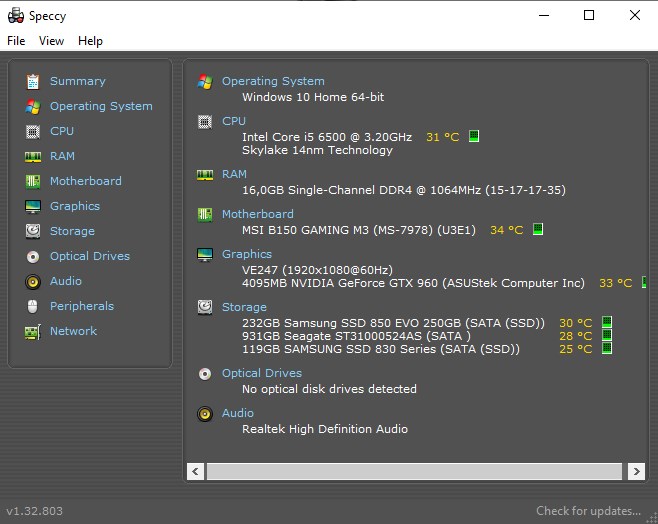Image resolution: width=658 pixels, height=524 pixels.
Task: Click the Graphics heading link in summary
Action: coord(247,254)
